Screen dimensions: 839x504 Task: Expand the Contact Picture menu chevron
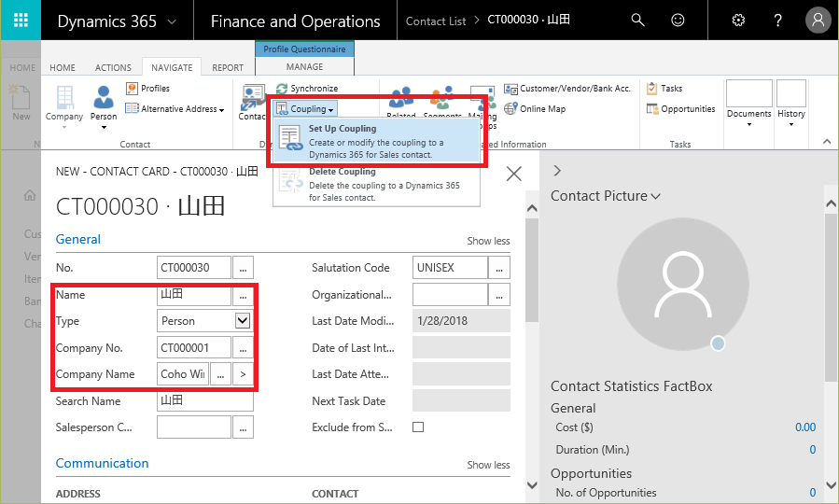point(655,197)
